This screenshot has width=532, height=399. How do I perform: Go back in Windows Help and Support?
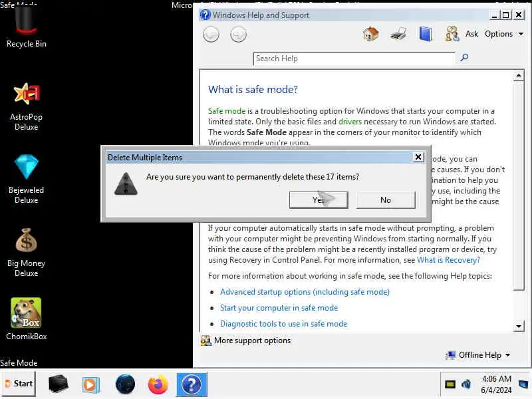point(211,35)
